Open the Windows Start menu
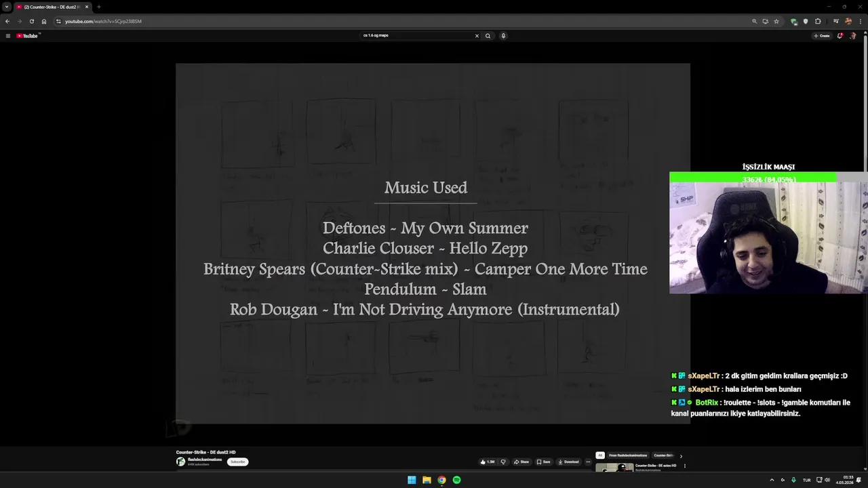868x488 pixels. point(412,480)
